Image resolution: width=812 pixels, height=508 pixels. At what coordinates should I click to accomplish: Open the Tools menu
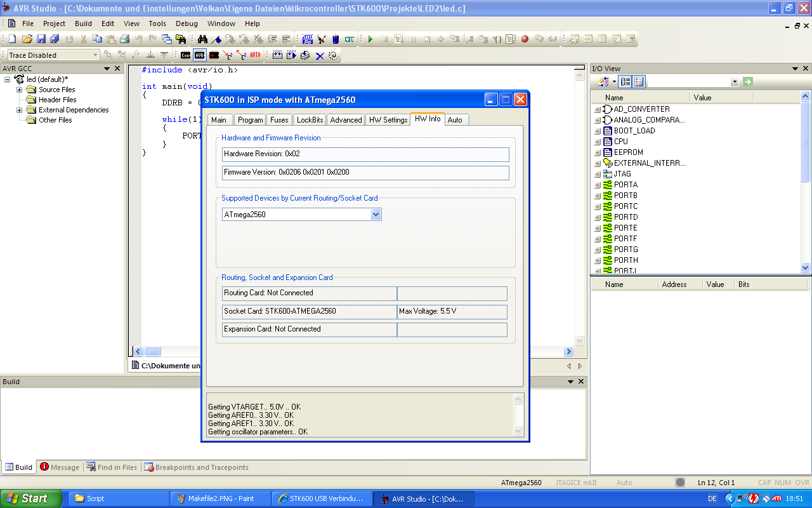click(x=157, y=23)
